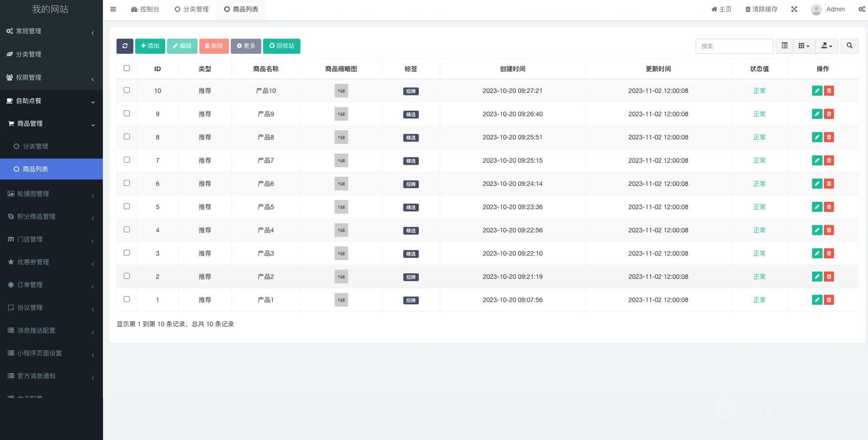Screen dimensions: 868x440
Task: Expand the 权限管理 sidebar menu
Action: [51, 78]
